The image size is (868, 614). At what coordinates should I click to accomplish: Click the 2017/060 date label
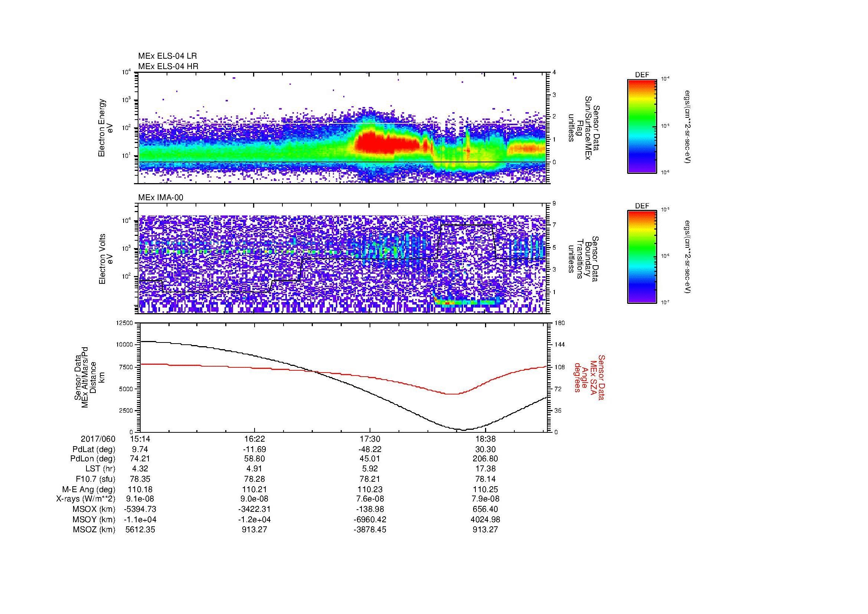98,439
